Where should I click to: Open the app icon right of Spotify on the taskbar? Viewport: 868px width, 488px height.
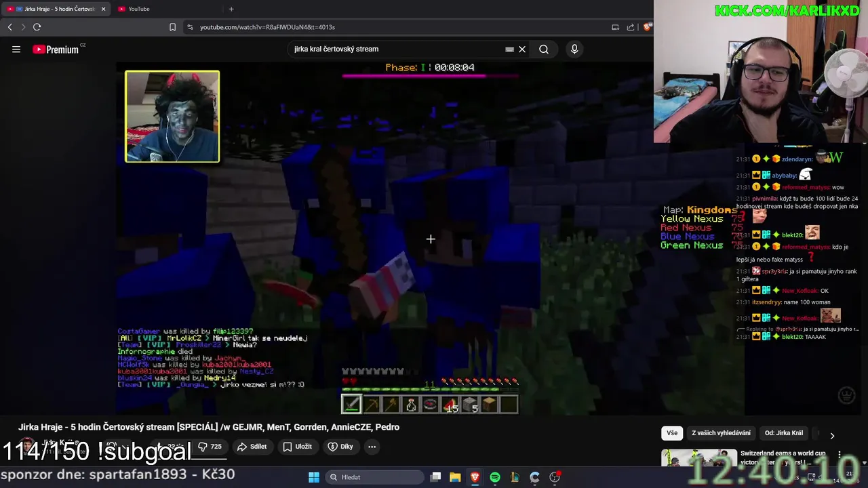coord(515,477)
